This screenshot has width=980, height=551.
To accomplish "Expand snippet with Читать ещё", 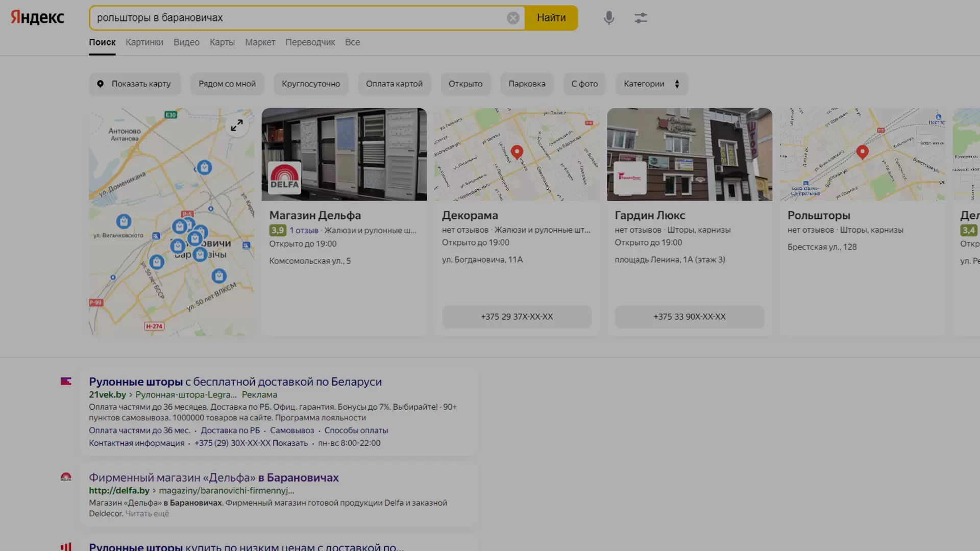I will pos(147,514).
